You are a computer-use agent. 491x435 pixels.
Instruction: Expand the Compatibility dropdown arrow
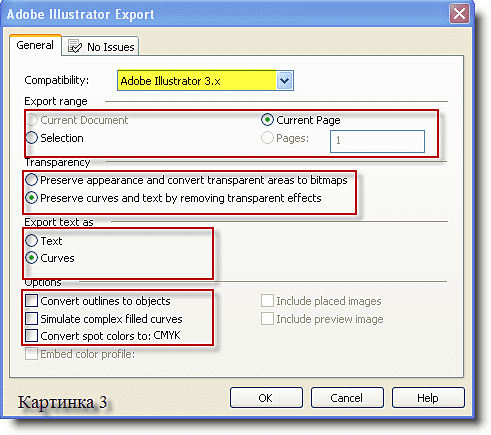point(284,80)
